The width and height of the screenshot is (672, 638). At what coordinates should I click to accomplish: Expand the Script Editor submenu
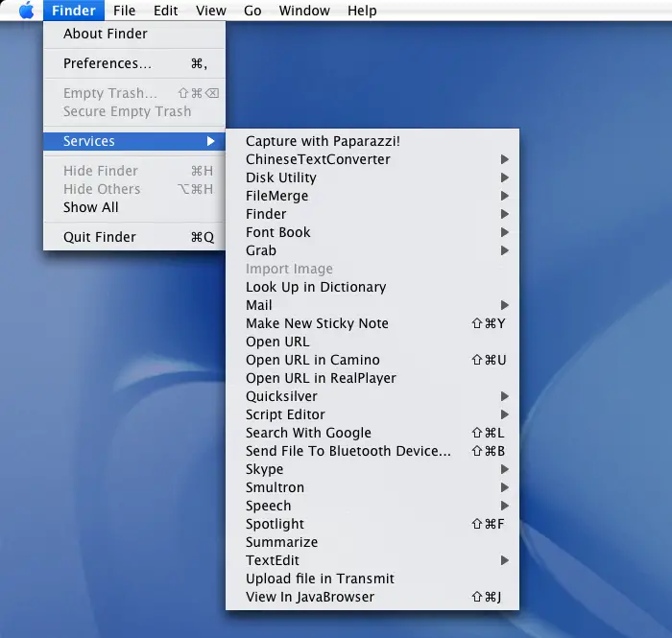click(372, 414)
